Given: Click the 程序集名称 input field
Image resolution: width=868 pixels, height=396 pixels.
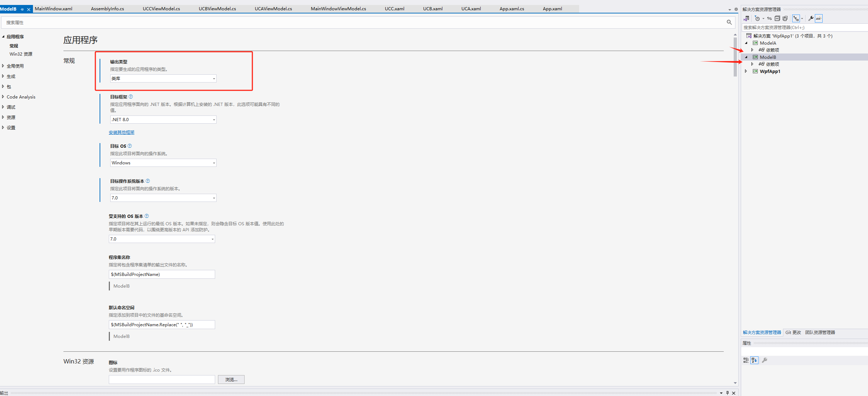Looking at the screenshot, I should (162, 275).
